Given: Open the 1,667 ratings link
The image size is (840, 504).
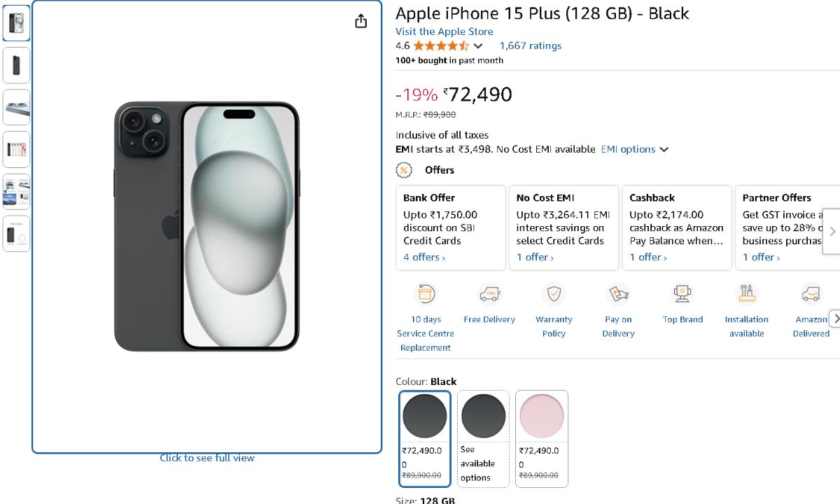Looking at the screenshot, I should pos(530,45).
